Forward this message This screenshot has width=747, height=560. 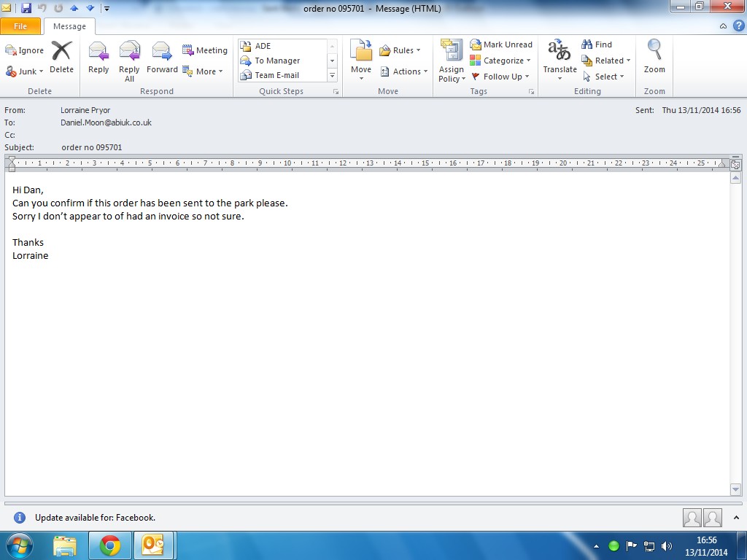[x=162, y=58]
